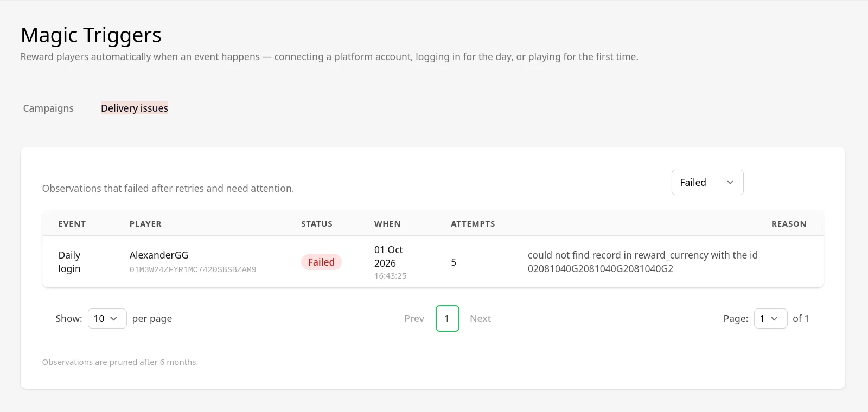
Task: Click the EVENT column header
Action: point(72,224)
